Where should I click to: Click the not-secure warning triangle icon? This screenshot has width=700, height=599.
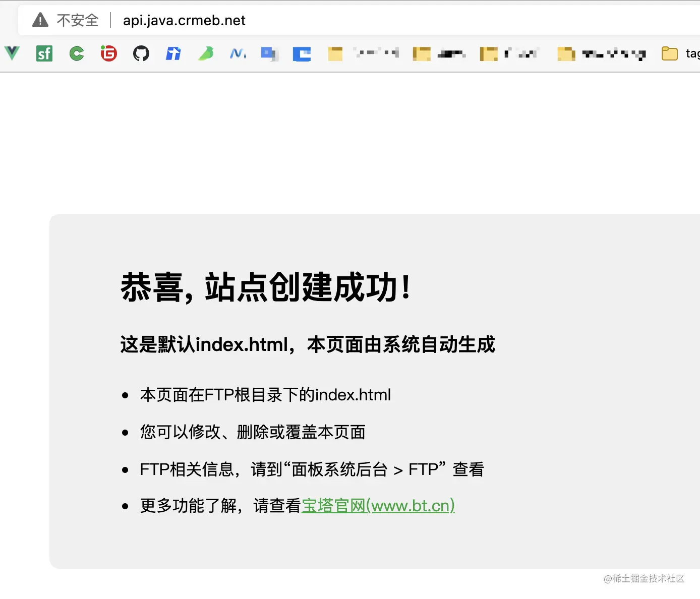click(x=40, y=20)
